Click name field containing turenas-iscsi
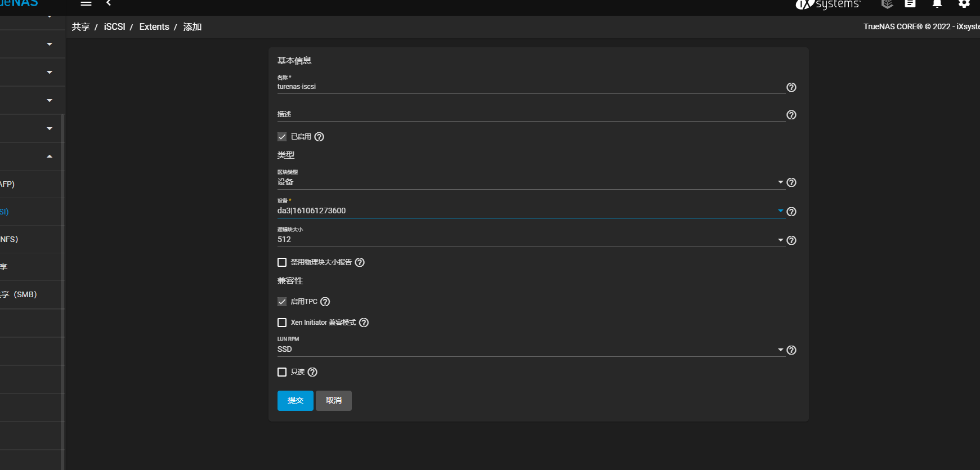 531,87
